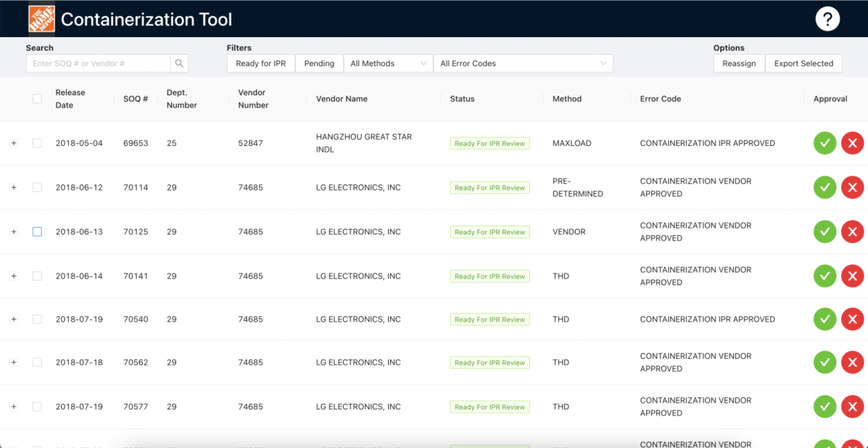Reject SOQ 70141 with red X

click(x=852, y=276)
